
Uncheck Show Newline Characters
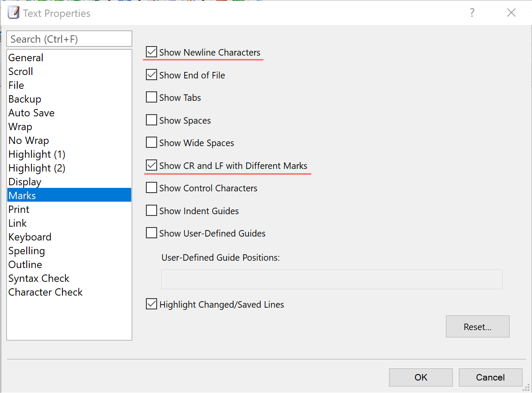coord(151,53)
